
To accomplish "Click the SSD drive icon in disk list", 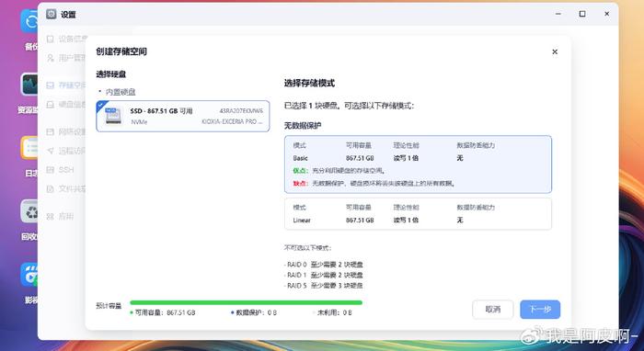I will [x=113, y=116].
